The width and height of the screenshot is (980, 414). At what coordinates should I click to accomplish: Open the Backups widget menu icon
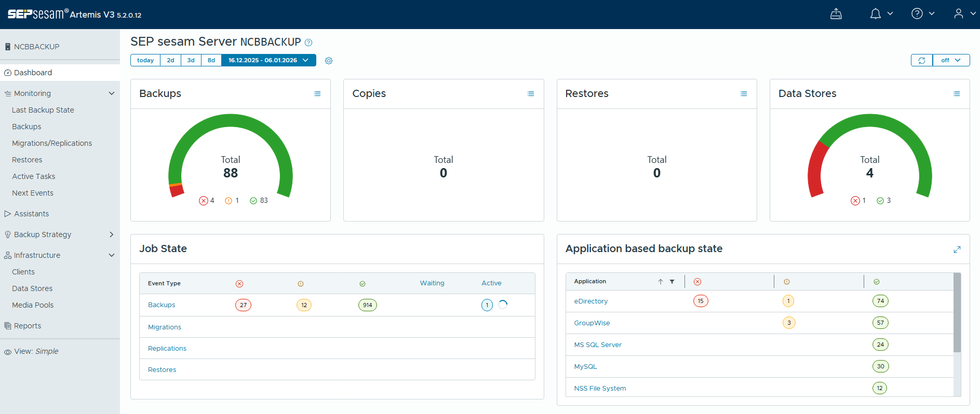tap(317, 94)
